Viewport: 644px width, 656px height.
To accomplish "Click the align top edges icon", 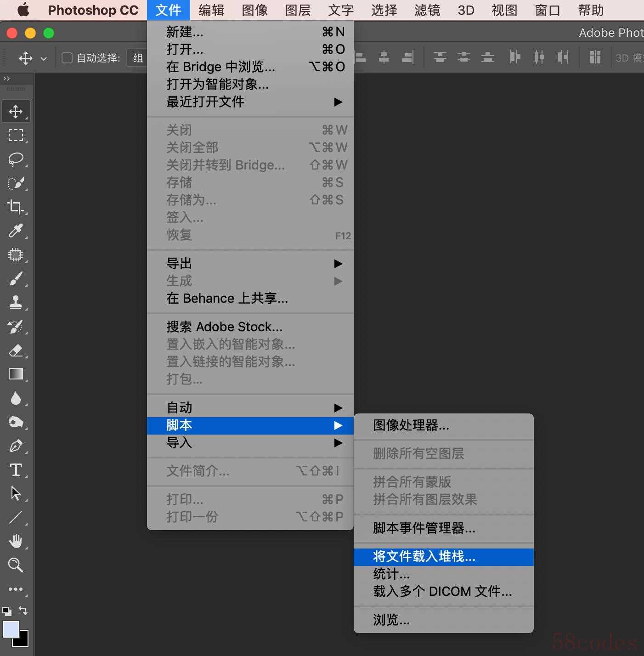I will tap(440, 57).
